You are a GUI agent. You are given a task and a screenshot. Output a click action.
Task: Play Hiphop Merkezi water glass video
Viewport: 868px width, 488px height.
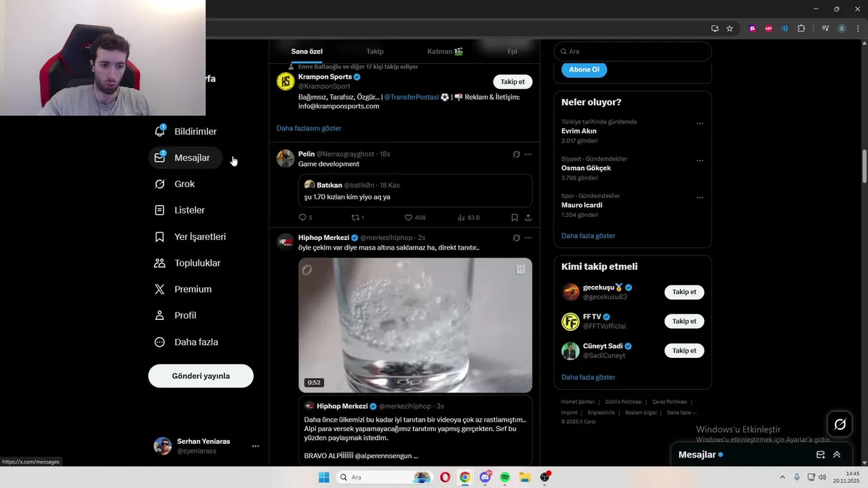pos(415,325)
